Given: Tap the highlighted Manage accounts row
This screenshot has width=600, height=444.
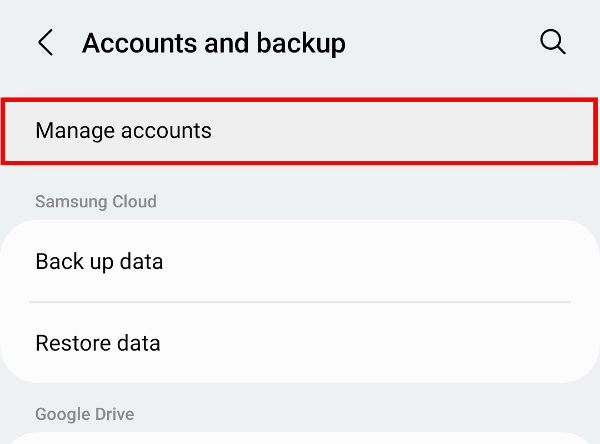Looking at the screenshot, I should (x=300, y=130).
